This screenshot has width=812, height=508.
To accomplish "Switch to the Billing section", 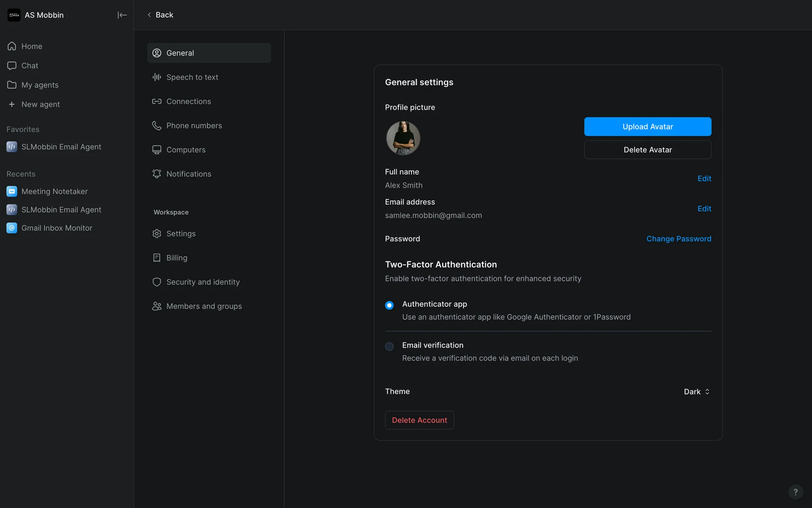I will click(176, 258).
